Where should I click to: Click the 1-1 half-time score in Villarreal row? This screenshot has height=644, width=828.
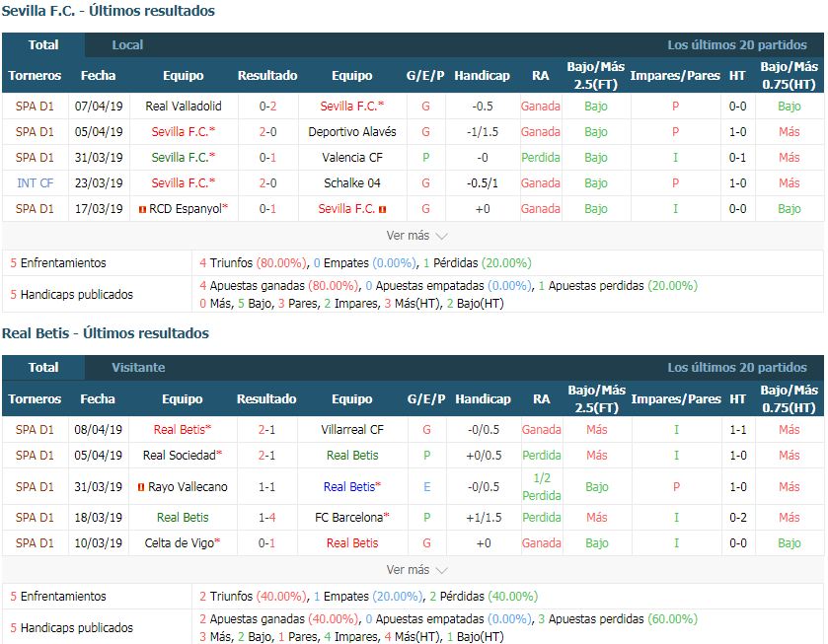pos(738,430)
